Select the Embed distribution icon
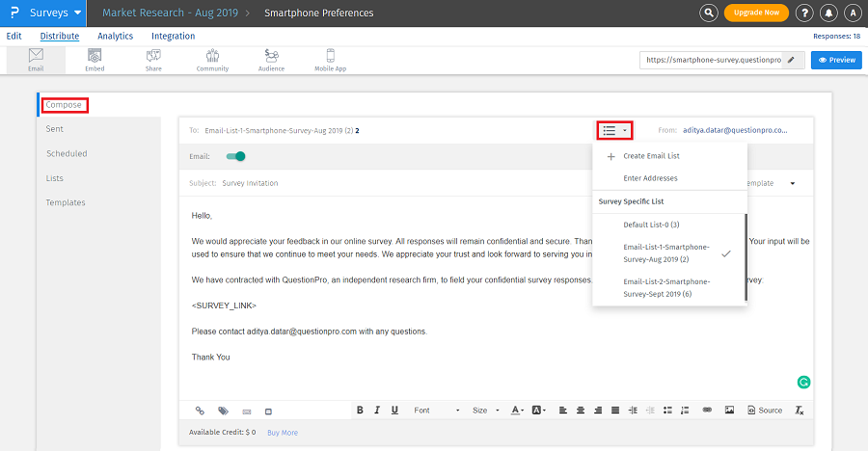Screen dimensions: 868x451 (95, 60)
